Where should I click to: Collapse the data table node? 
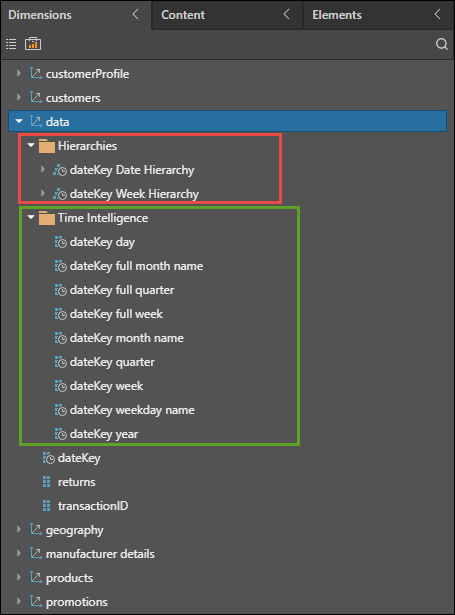(19, 122)
